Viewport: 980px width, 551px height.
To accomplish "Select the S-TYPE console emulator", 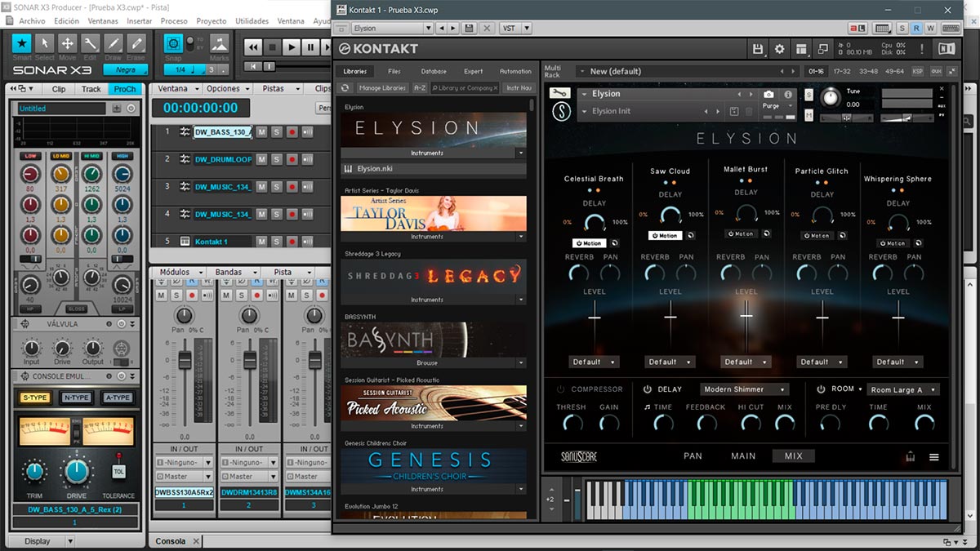I will tap(35, 398).
